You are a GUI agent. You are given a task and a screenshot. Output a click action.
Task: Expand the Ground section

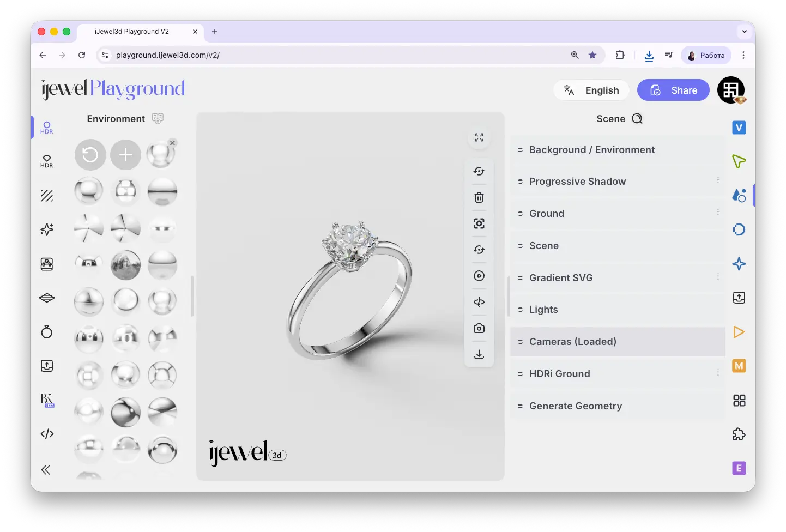pyautogui.click(x=618, y=214)
